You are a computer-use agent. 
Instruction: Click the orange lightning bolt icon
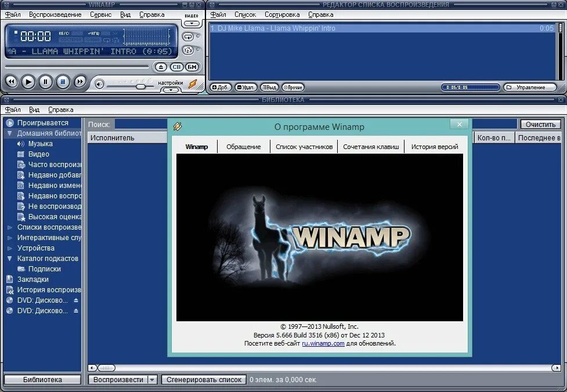coord(193,85)
